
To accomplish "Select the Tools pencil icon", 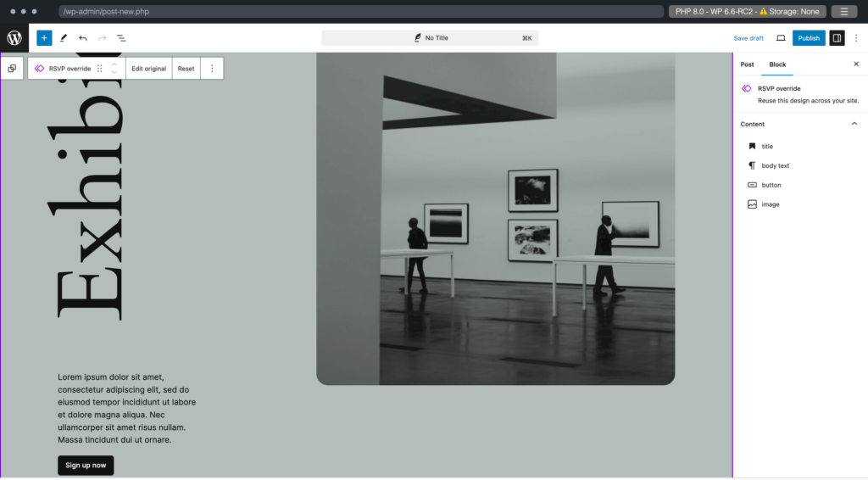I will (64, 38).
